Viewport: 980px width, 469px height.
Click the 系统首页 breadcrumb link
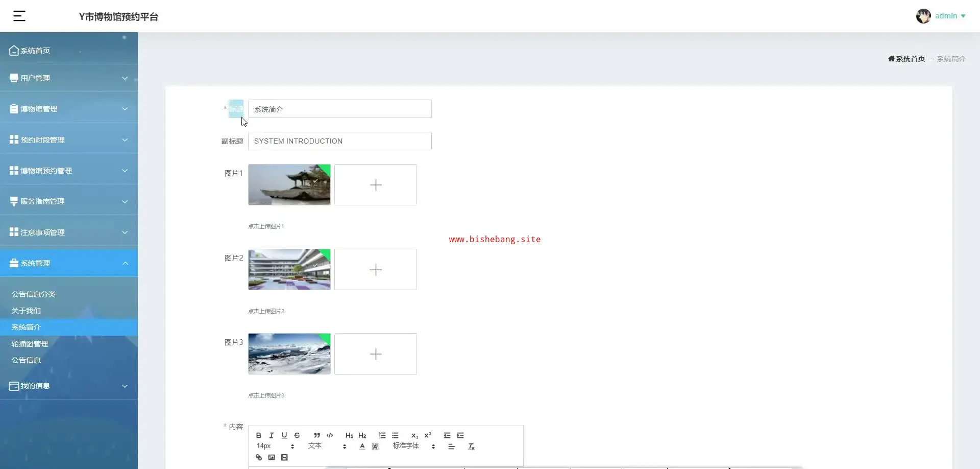(x=906, y=59)
